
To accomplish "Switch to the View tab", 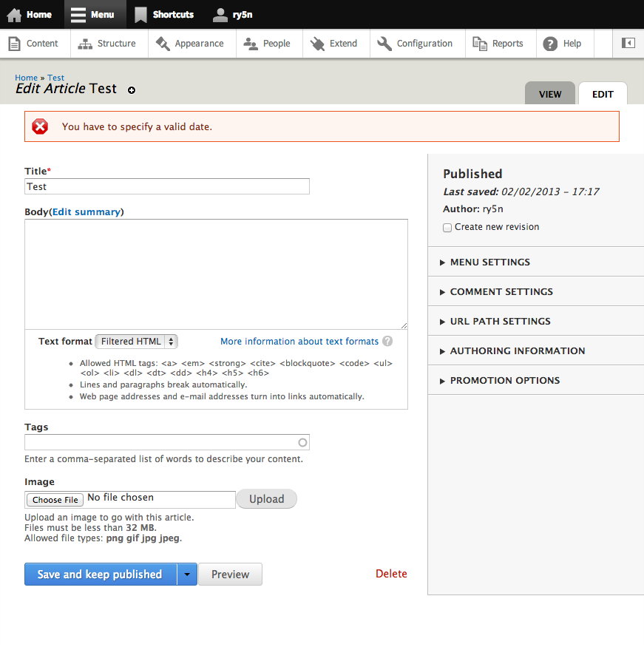I will pyautogui.click(x=549, y=94).
